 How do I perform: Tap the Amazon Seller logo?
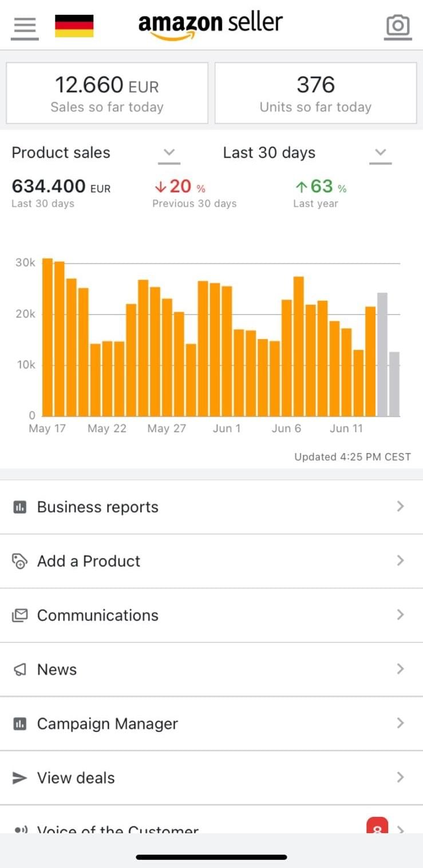(x=211, y=25)
